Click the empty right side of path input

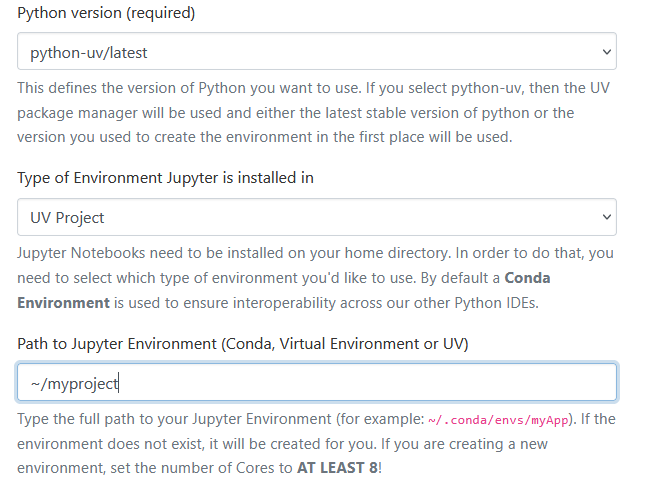[x=450, y=382]
